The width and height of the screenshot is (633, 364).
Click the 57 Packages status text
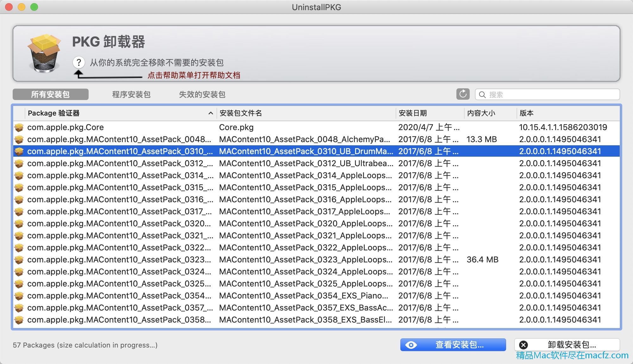point(85,345)
